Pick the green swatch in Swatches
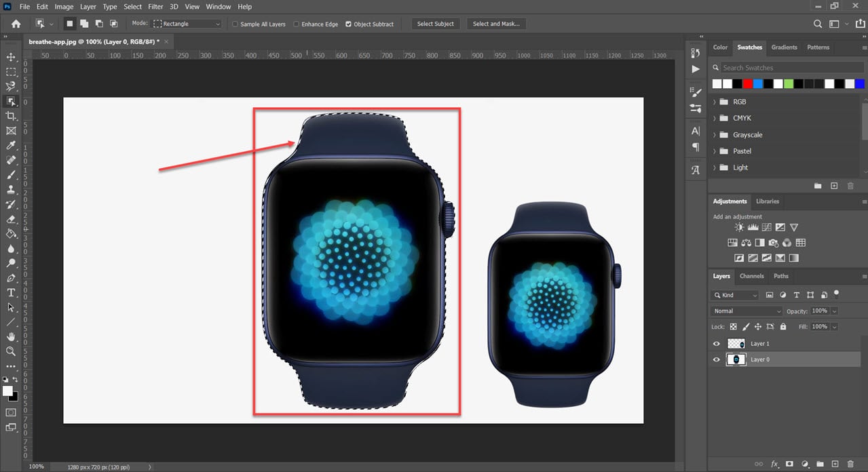 click(788, 84)
